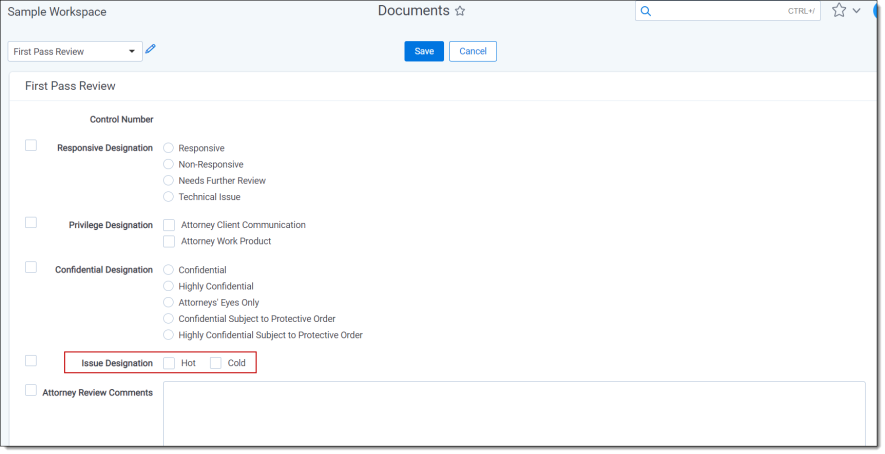Click the blue user avatar icon

878,10
